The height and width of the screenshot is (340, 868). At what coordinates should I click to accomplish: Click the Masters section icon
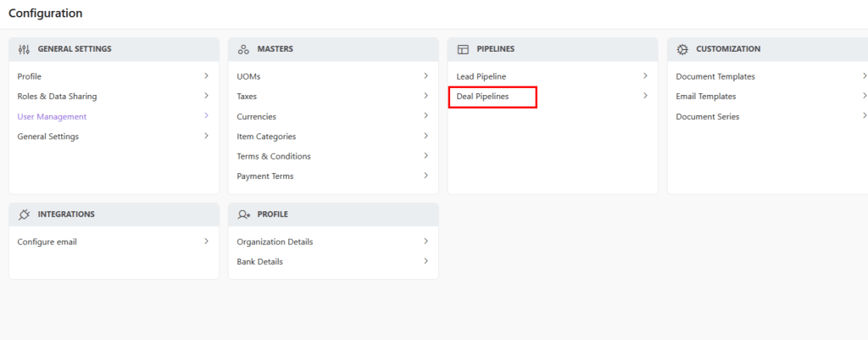243,49
